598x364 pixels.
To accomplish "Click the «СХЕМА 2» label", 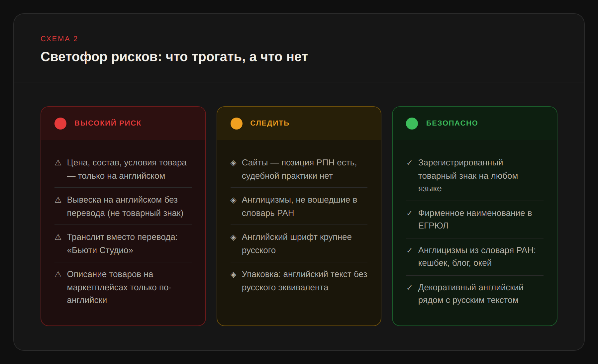I will pyautogui.click(x=59, y=39).
